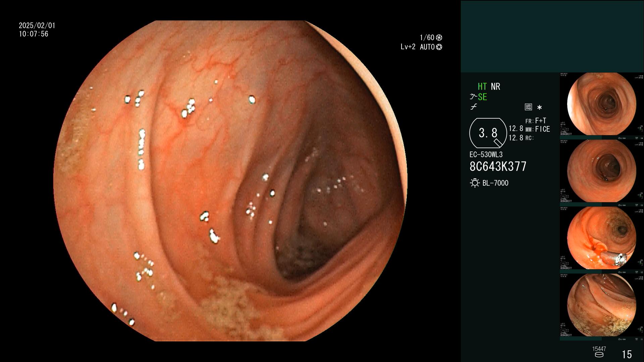The width and height of the screenshot is (644, 362).
Task: Click the green SE structure enhancement label
Action: tap(482, 97)
